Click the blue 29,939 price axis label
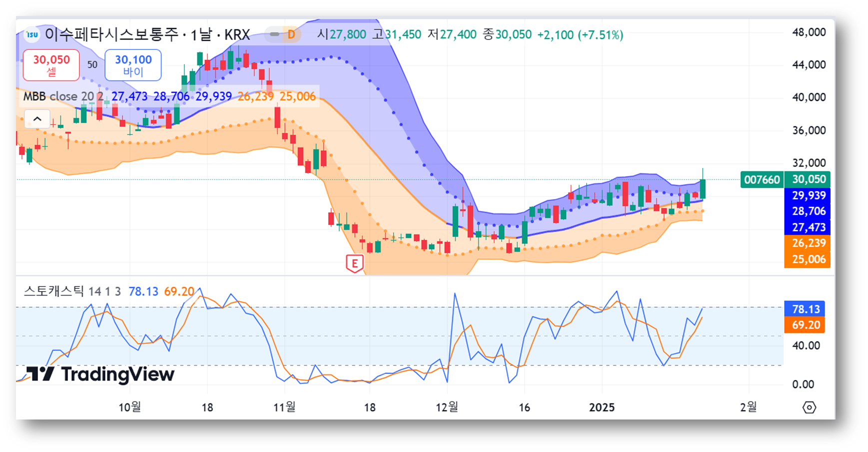 807,195
